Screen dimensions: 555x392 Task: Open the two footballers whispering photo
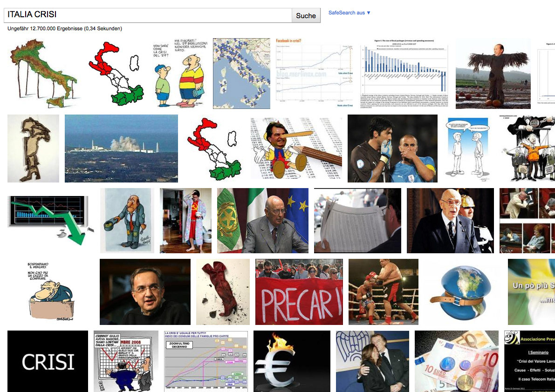tap(392, 149)
